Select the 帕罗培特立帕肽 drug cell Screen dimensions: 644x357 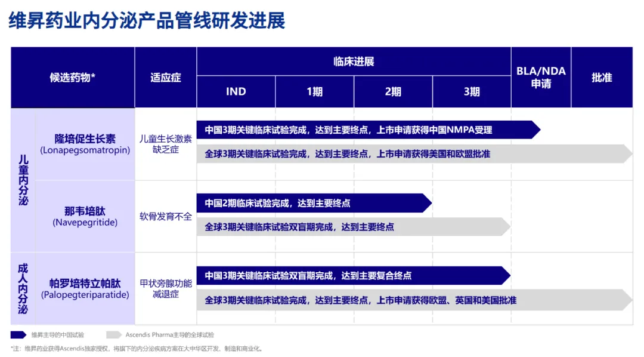pos(85,288)
